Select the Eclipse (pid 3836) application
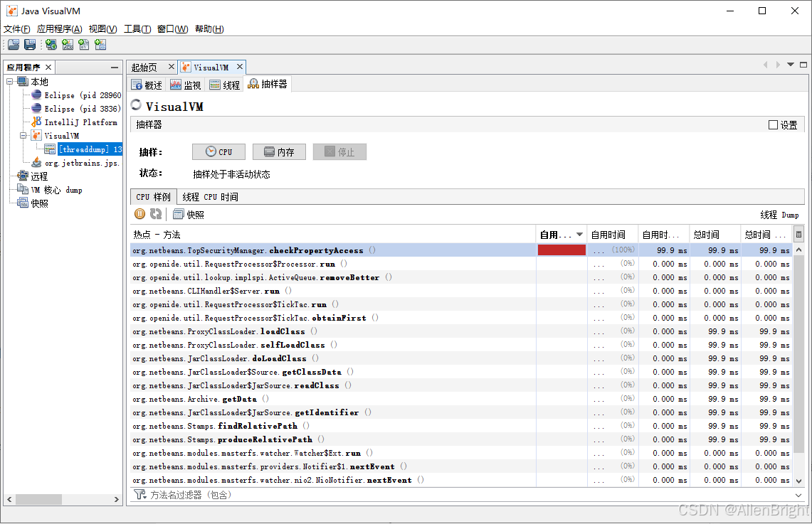The image size is (812, 524). coord(76,109)
